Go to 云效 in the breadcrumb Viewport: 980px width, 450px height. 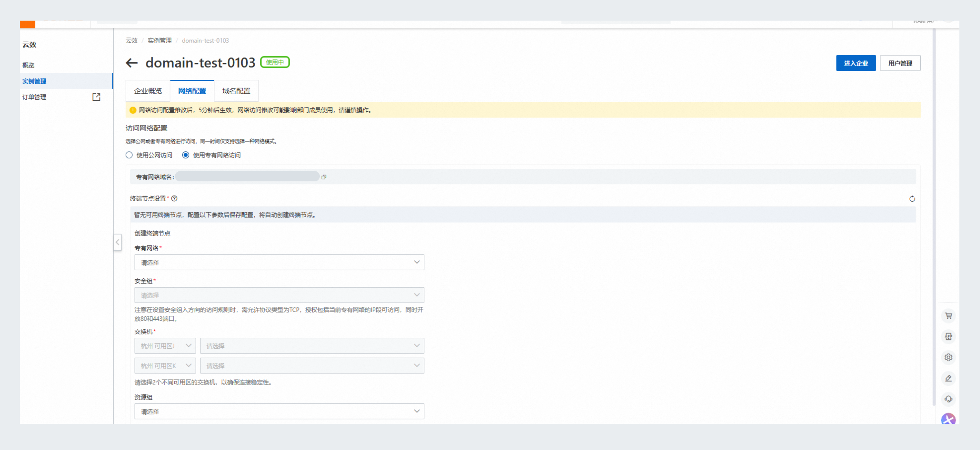click(132, 41)
